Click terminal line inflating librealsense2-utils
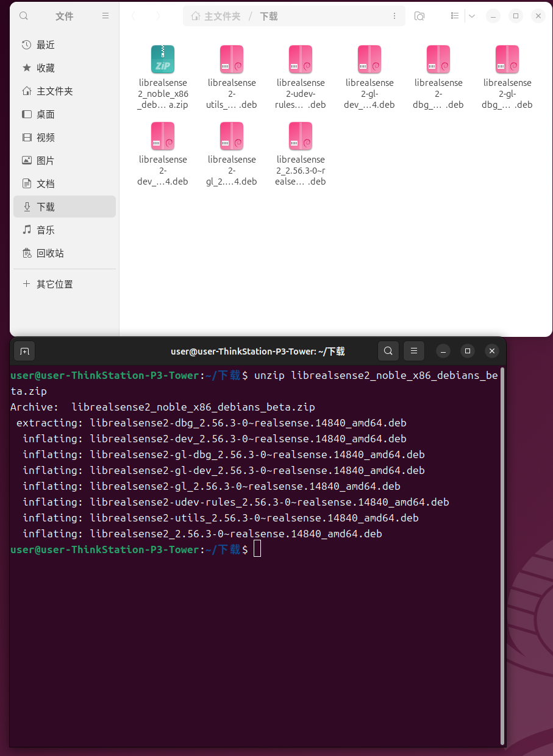 [221, 518]
